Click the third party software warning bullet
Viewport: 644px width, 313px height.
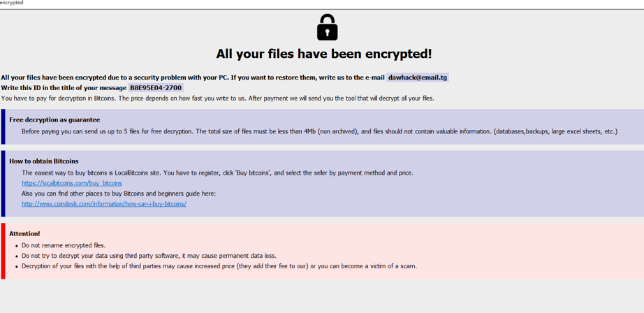coord(149,256)
